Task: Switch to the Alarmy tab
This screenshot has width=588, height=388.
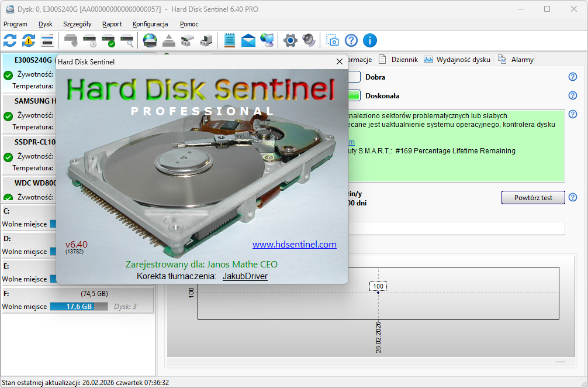Action: 516,59
